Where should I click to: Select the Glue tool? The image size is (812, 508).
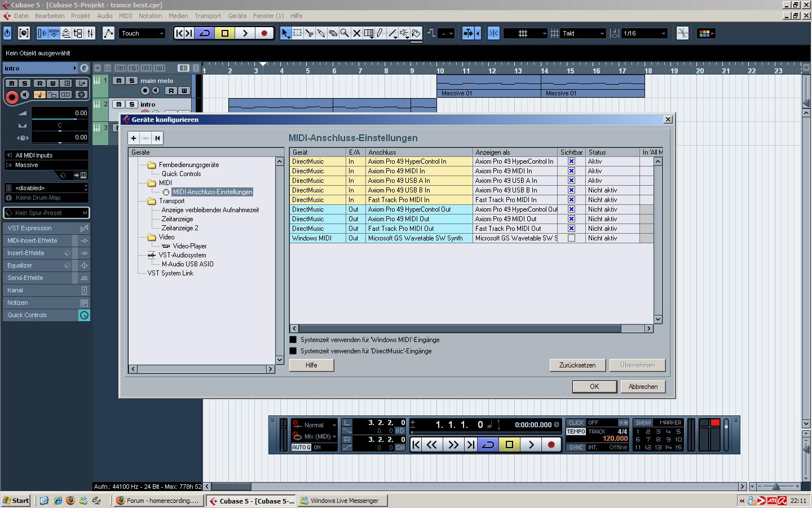point(321,33)
